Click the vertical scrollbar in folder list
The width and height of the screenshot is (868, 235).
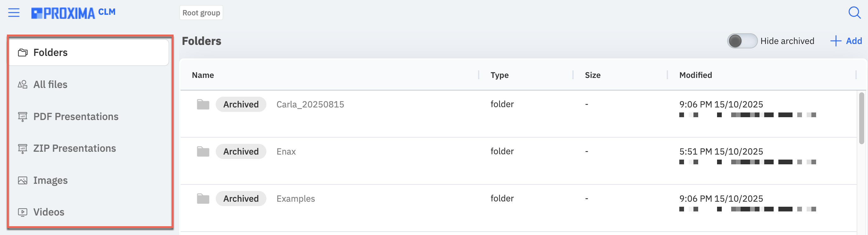862,118
